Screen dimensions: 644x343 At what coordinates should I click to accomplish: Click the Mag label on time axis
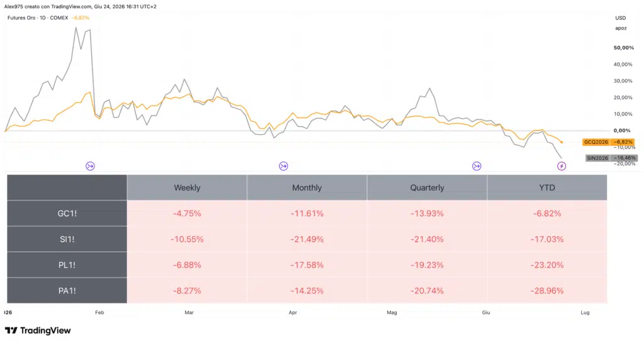392,313
